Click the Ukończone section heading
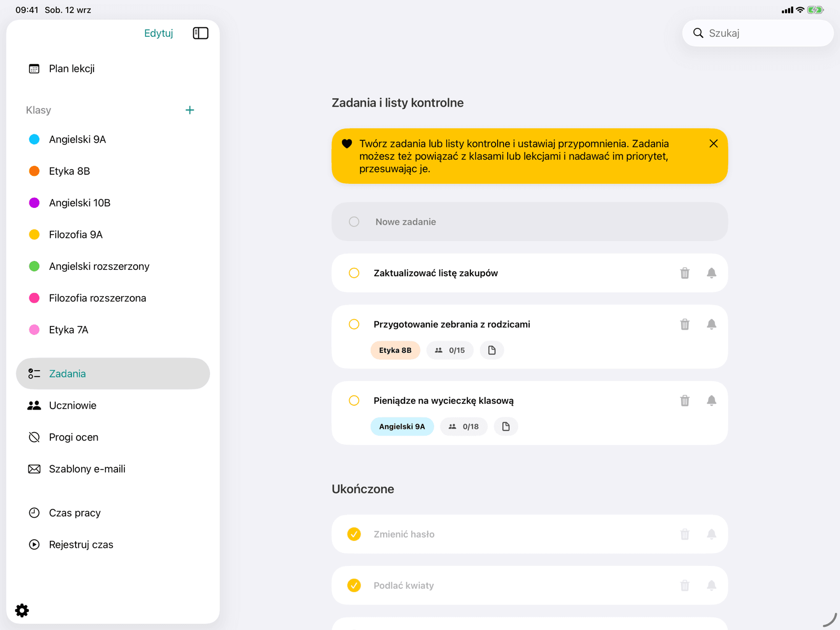The width and height of the screenshot is (840, 630). (363, 489)
